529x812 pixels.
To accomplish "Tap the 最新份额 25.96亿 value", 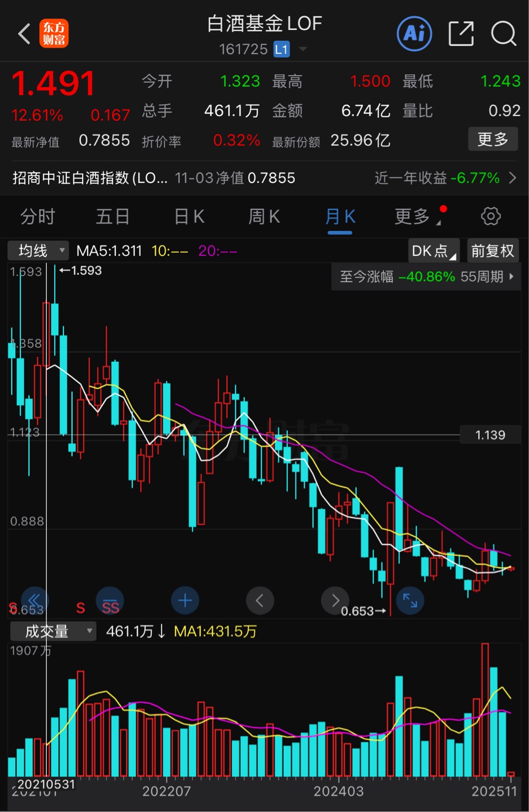I will click(x=360, y=140).
